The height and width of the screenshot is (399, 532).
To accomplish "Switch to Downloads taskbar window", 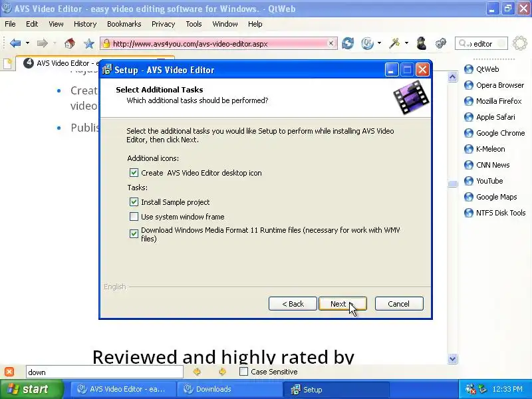I will pos(229,389).
